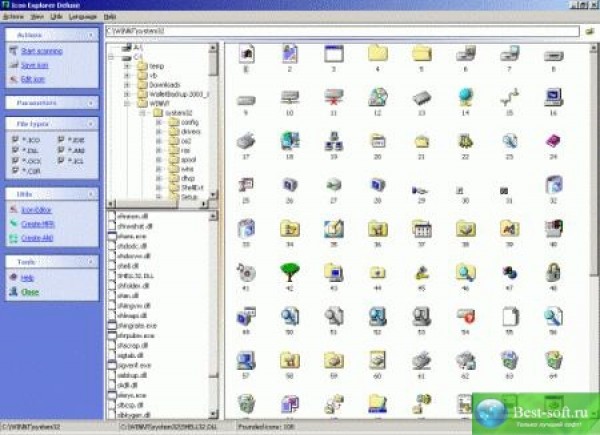Click the Edit icon link
Viewport: 600px width, 435px height.
click(x=33, y=80)
